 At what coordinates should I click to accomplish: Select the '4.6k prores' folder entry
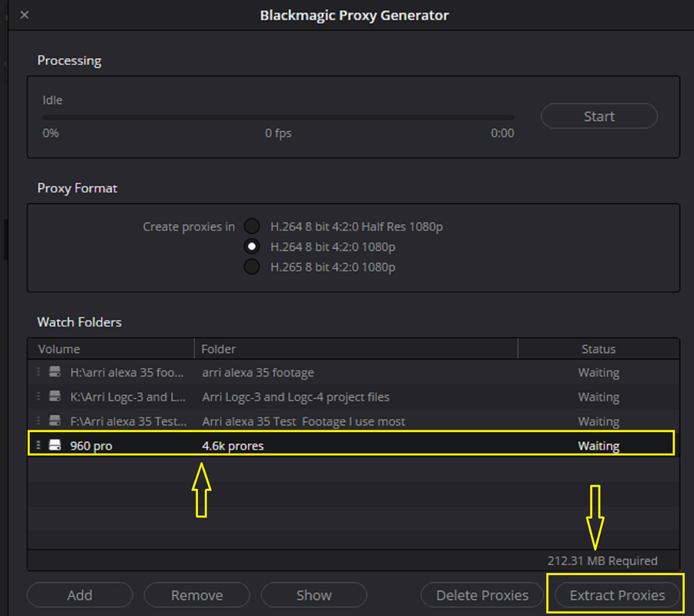click(233, 446)
